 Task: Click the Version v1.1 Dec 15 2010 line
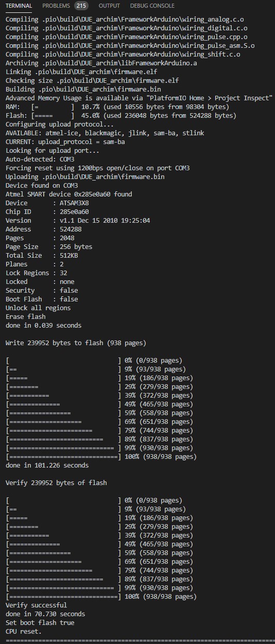coord(78,221)
